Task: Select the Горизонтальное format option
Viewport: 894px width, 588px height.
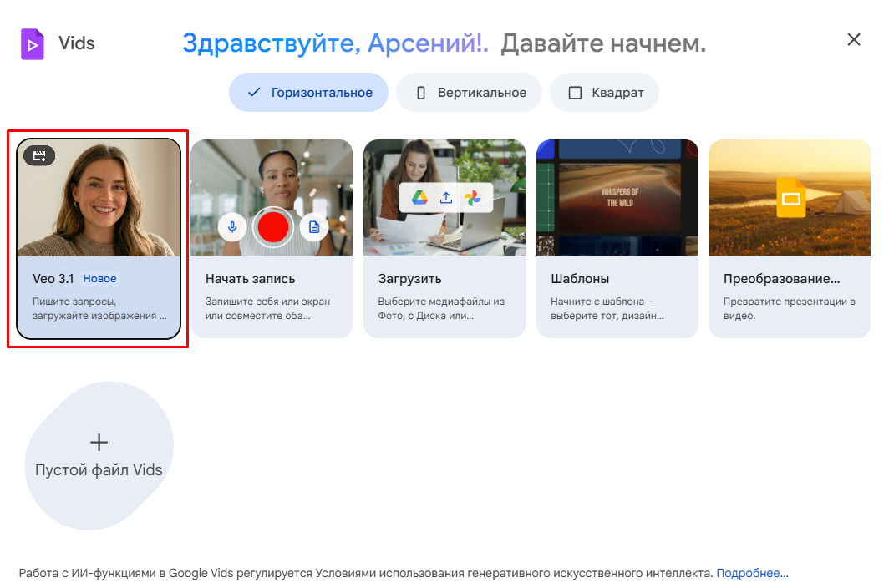Action: (308, 92)
